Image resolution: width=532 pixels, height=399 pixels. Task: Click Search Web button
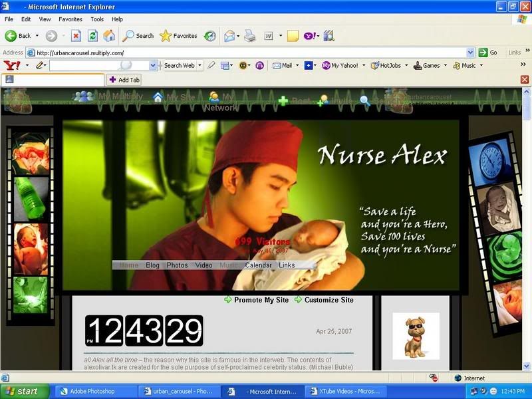coord(179,65)
